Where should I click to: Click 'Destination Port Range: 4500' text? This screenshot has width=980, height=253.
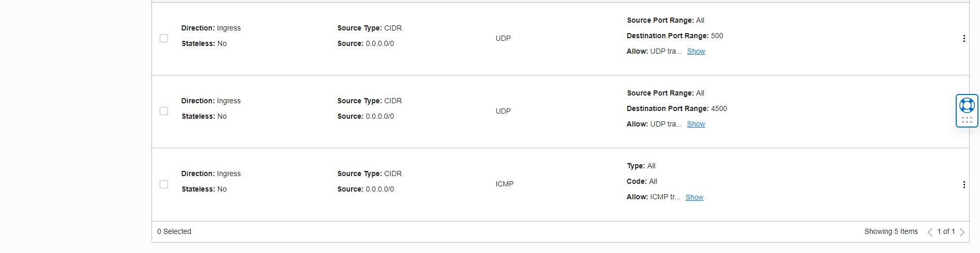point(677,109)
